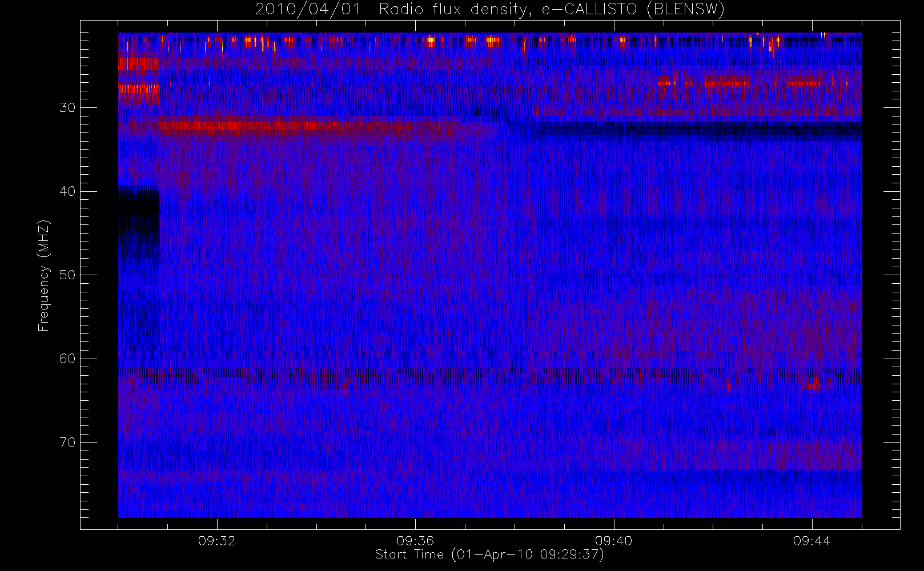The width and height of the screenshot is (924, 571).
Task: Click the 09:36 time tick label
Action: pos(415,541)
